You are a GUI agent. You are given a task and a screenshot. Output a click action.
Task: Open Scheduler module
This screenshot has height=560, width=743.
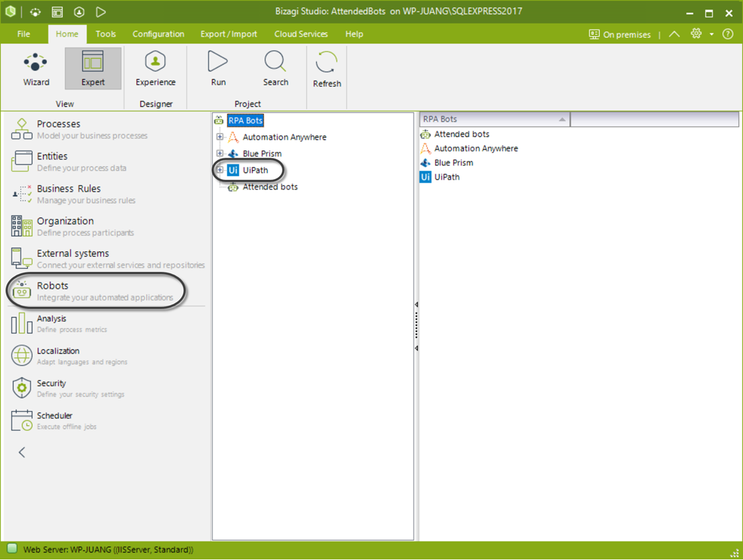point(107,421)
